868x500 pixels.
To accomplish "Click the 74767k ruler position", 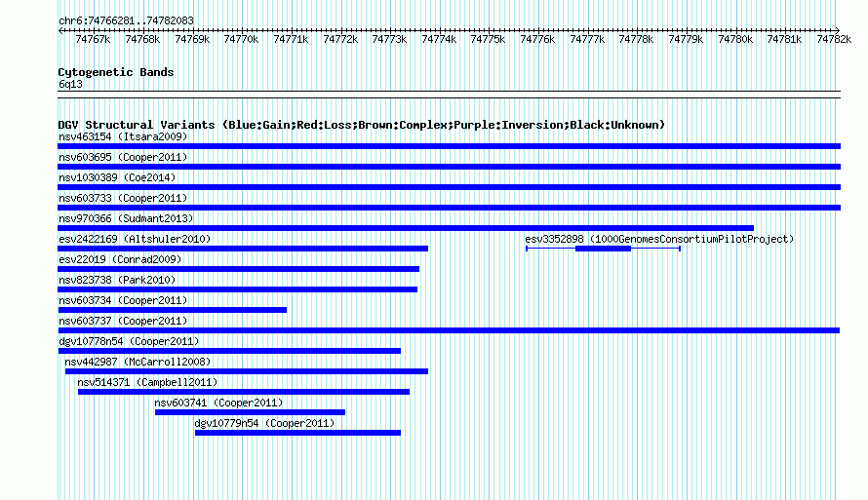I will [93, 39].
